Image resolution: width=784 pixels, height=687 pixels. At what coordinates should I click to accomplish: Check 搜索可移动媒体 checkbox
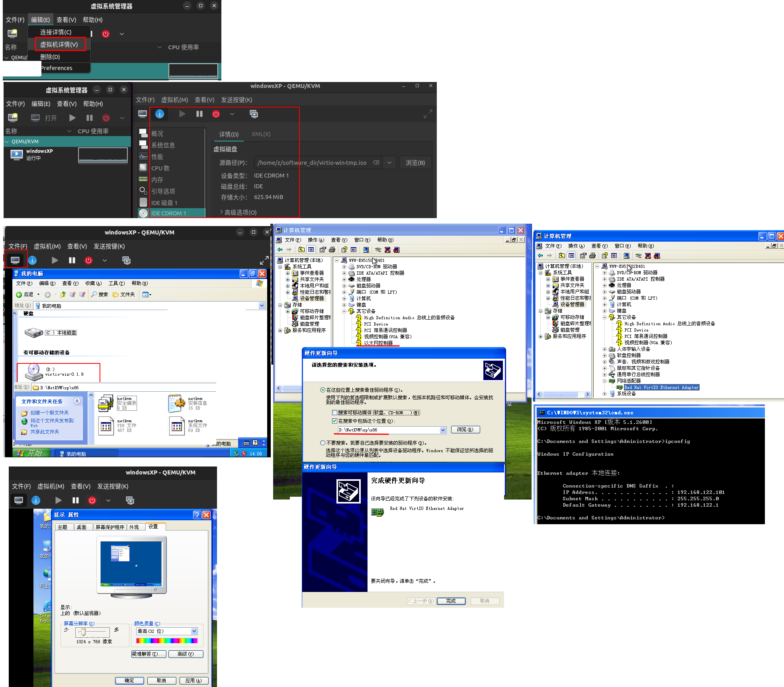(x=334, y=413)
